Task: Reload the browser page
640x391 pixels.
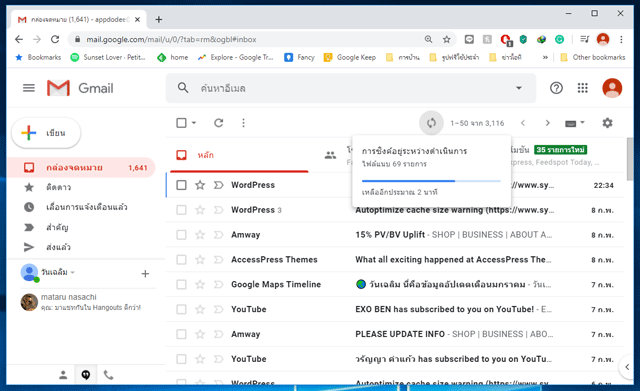Action: pyautogui.click(x=55, y=39)
